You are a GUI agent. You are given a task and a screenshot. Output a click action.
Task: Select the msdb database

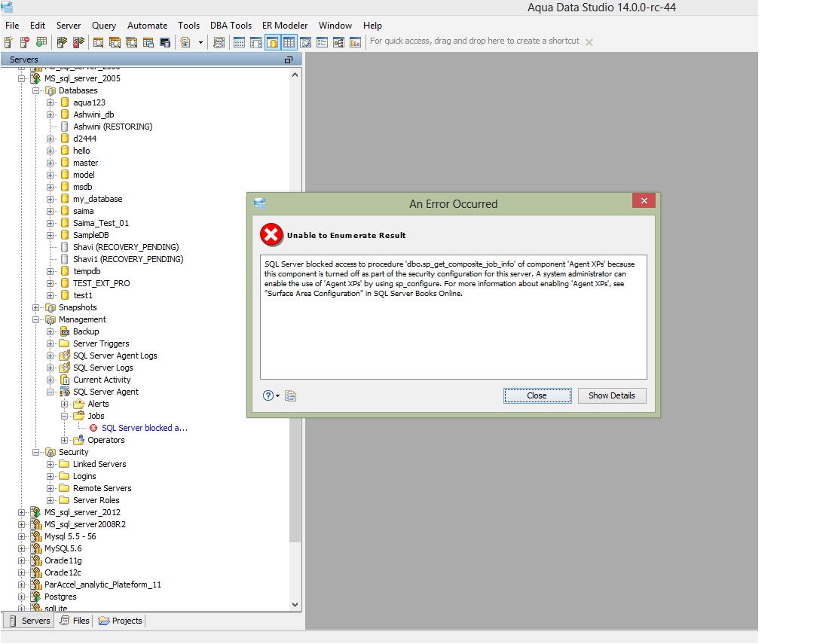click(x=83, y=187)
